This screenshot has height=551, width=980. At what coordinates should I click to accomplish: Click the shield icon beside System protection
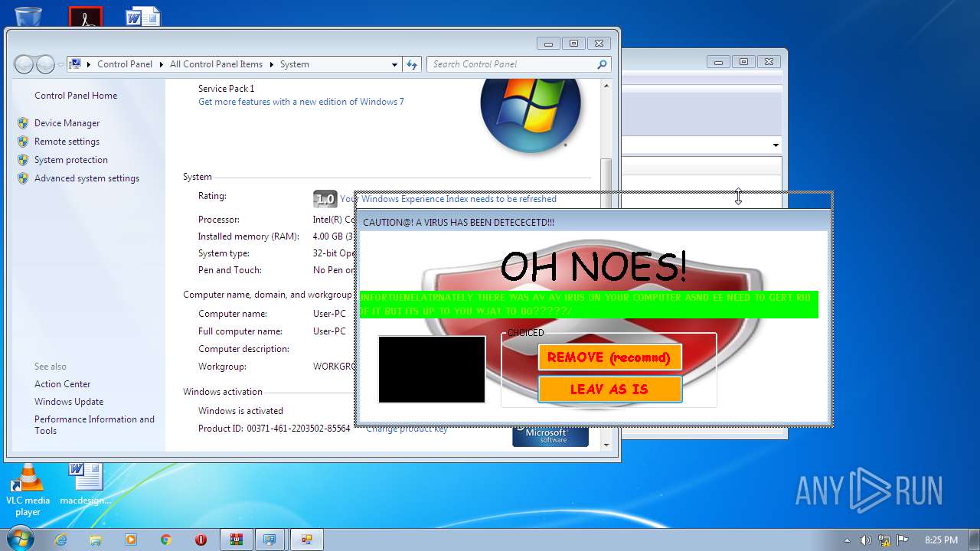pos(23,160)
